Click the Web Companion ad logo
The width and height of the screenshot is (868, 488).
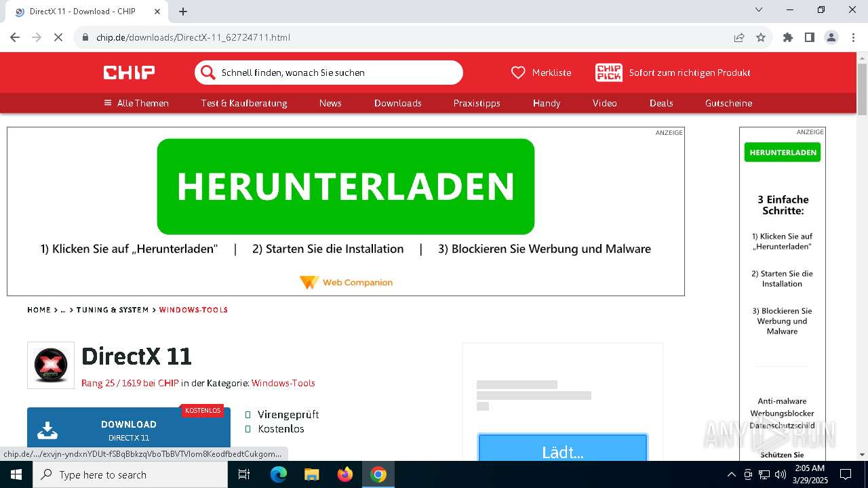point(346,282)
